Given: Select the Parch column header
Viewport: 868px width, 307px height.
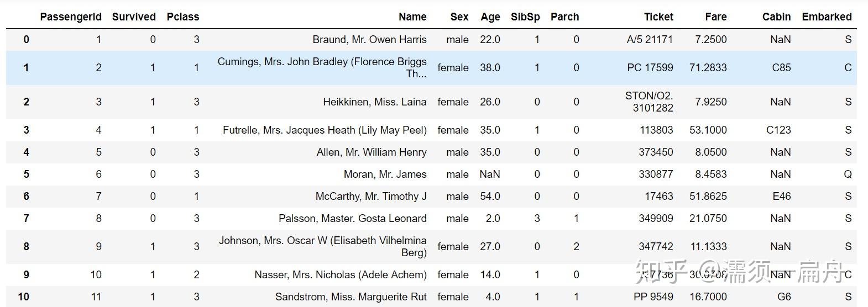Looking at the screenshot, I should tap(564, 17).
